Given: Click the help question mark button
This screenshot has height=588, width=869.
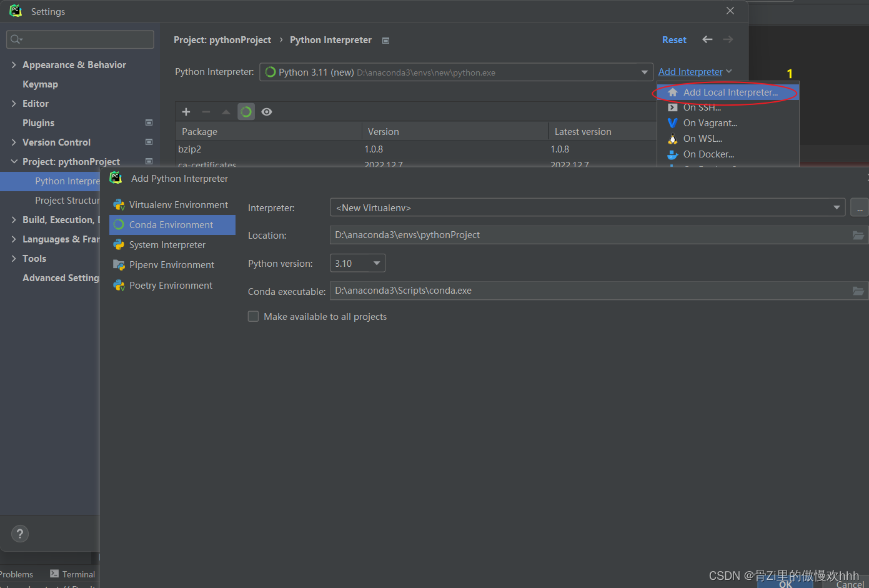Looking at the screenshot, I should coord(20,534).
